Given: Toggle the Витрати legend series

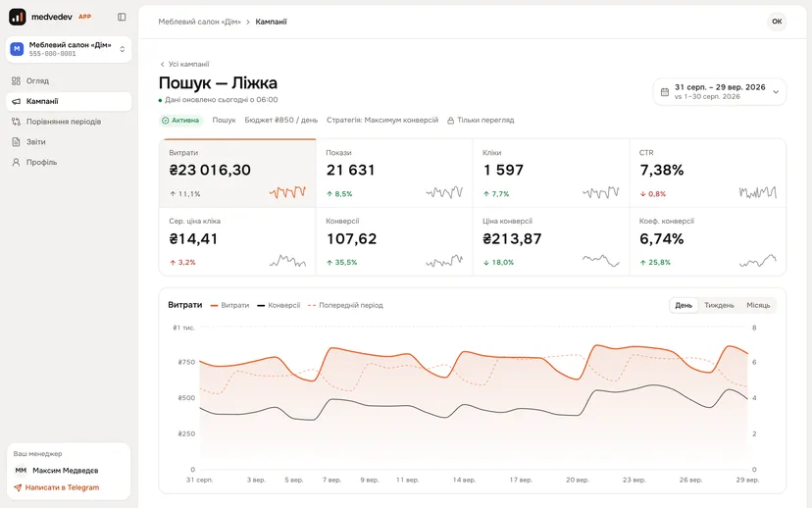Looking at the screenshot, I should tap(229, 306).
